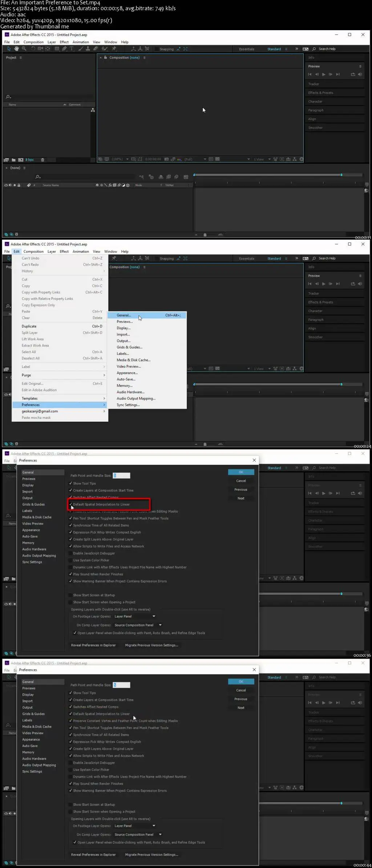The width and height of the screenshot is (372, 868).
Task: Click Next in the Preferences dialog, 00:00:44 frame
Action: click(241, 708)
